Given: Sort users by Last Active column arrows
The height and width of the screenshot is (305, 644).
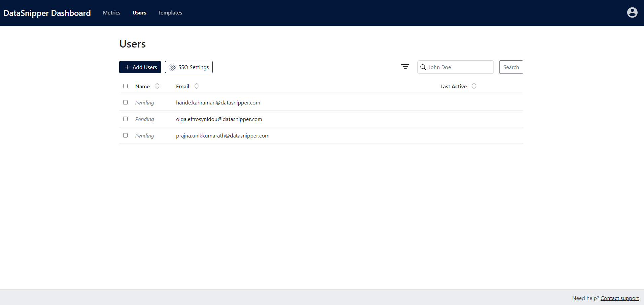Looking at the screenshot, I should [x=474, y=86].
